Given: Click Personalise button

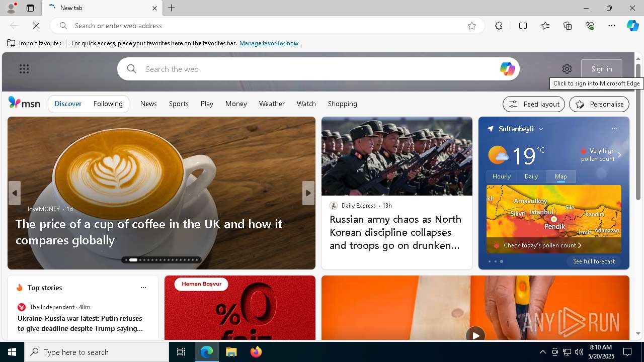Looking at the screenshot, I should pos(599,104).
